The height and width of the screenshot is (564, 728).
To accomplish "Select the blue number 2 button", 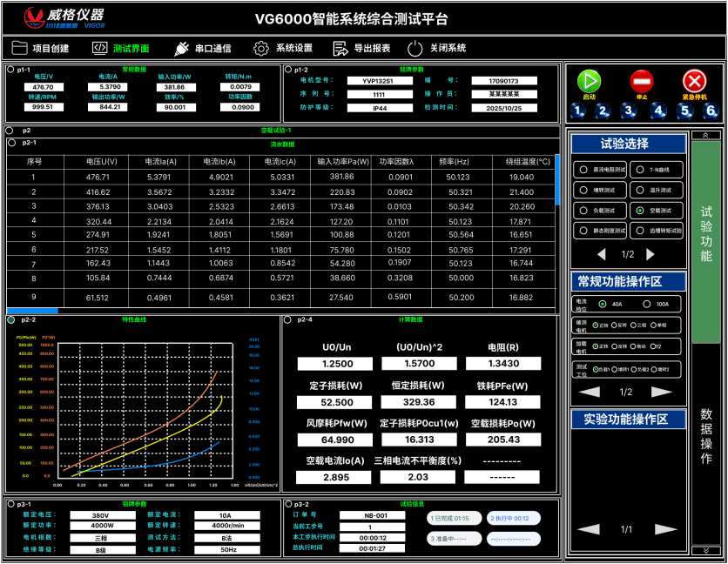I will pyautogui.click(x=603, y=111).
